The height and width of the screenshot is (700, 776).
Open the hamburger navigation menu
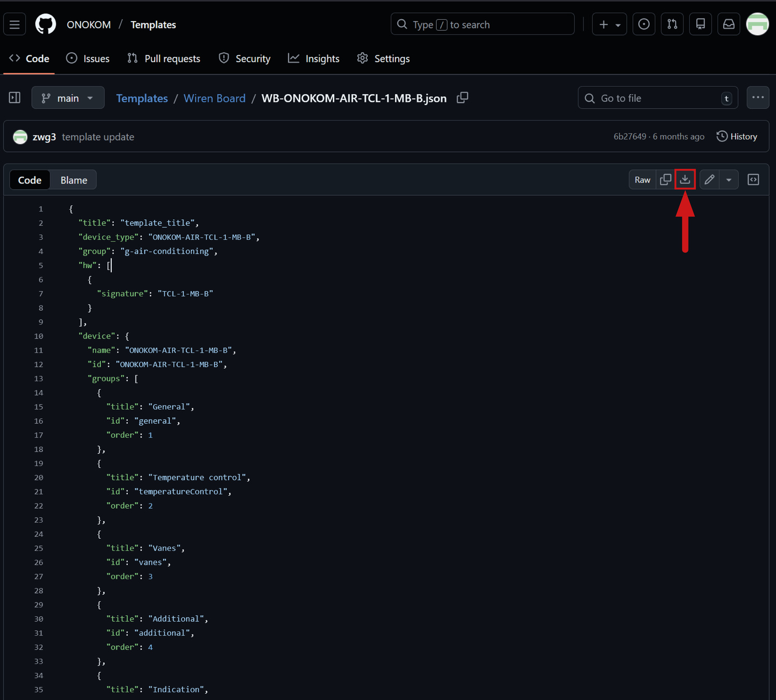[x=14, y=24]
